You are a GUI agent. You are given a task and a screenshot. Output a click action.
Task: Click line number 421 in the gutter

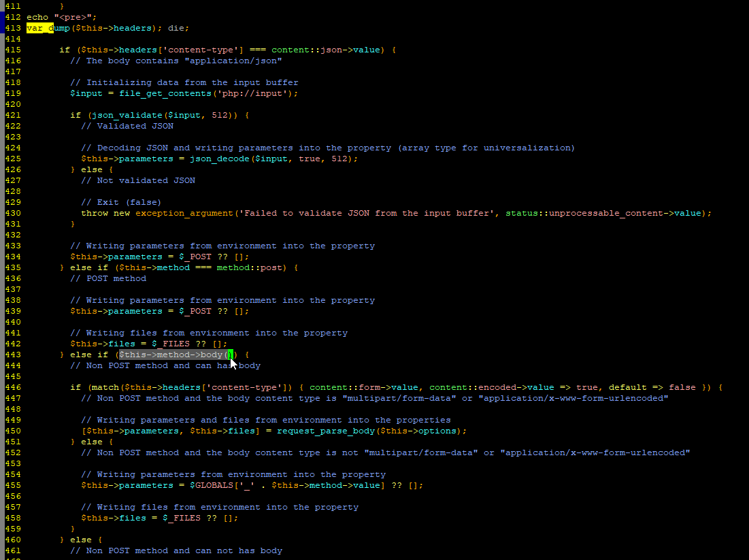[x=12, y=115]
